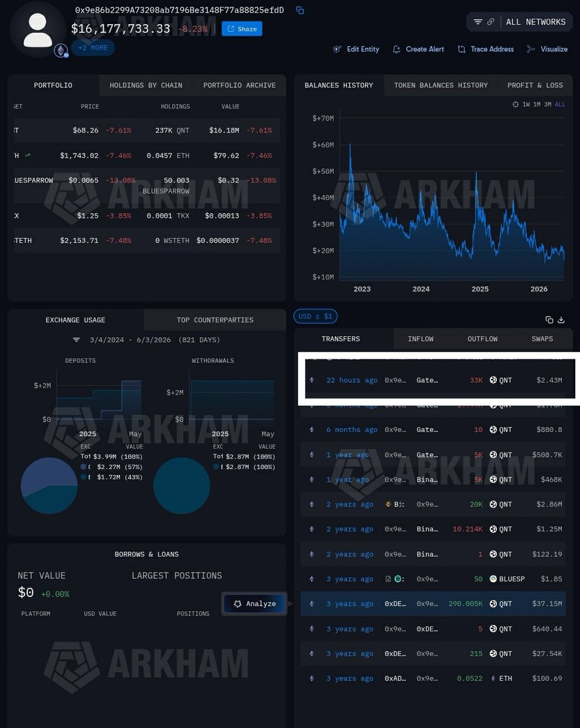
Task: Click the filter icon beside ALL NETWORKS
Action: (478, 22)
